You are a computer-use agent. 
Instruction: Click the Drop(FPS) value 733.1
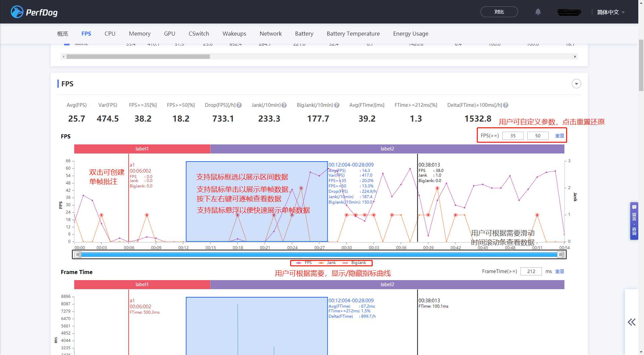click(223, 119)
